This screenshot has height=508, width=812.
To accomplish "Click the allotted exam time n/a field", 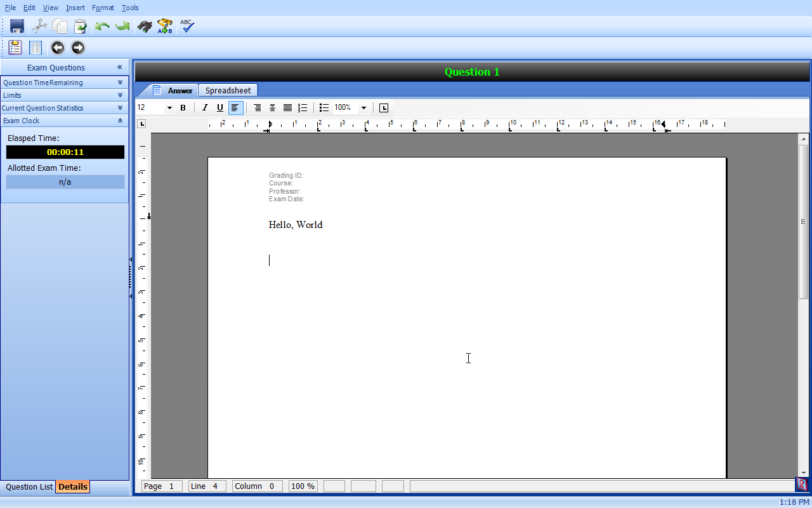I will [65, 182].
